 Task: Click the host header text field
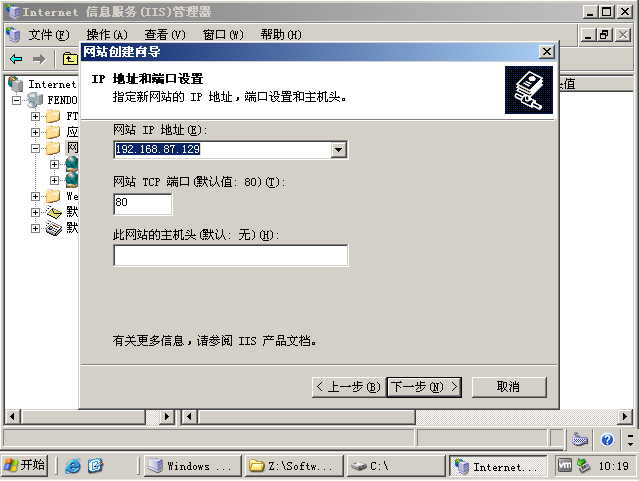[231, 256]
